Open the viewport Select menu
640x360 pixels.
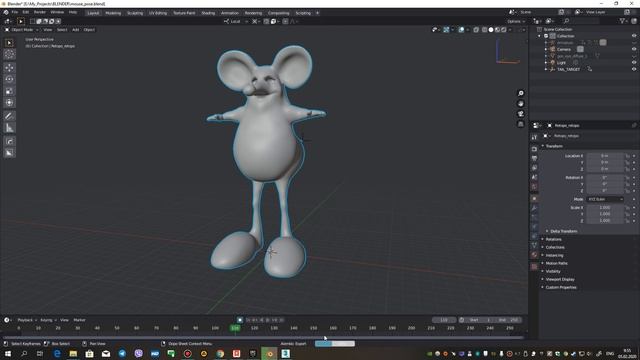[62, 30]
